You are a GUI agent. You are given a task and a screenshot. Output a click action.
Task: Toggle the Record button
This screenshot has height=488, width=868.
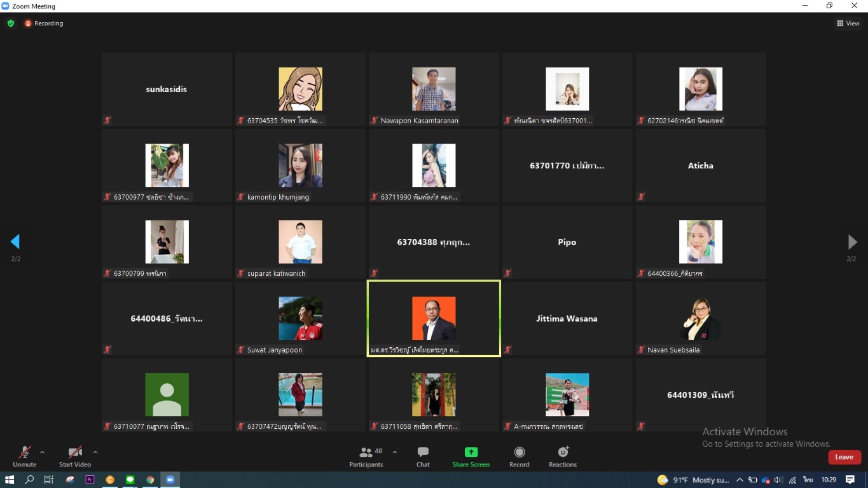coord(520,456)
